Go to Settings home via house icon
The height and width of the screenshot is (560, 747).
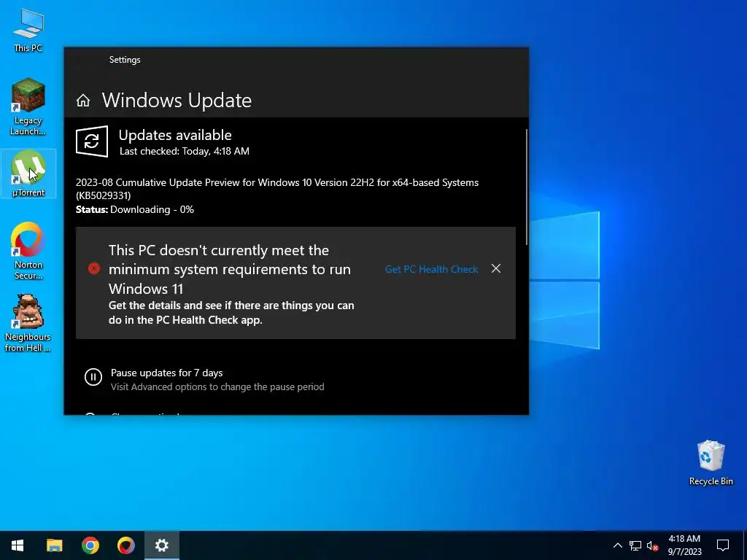click(83, 101)
